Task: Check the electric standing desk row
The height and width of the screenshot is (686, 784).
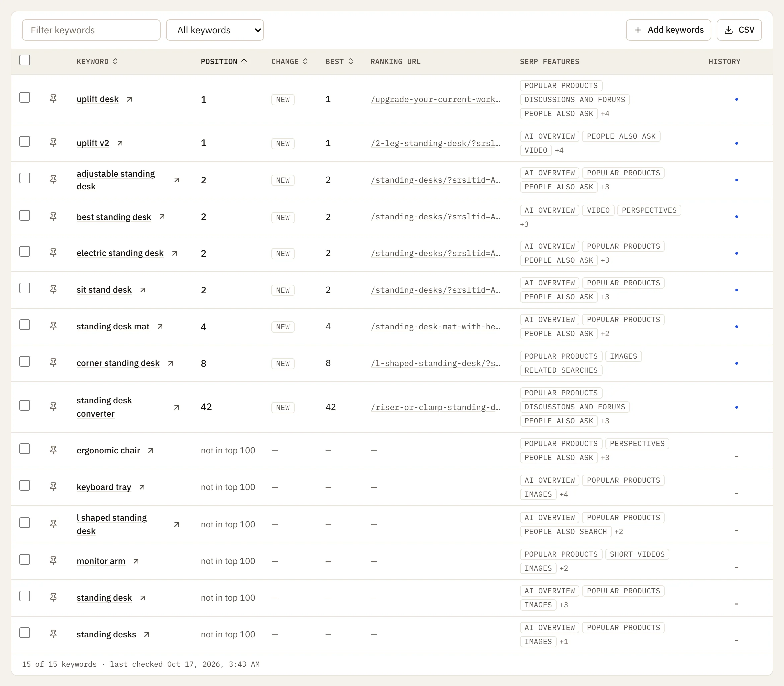Action: (25, 252)
